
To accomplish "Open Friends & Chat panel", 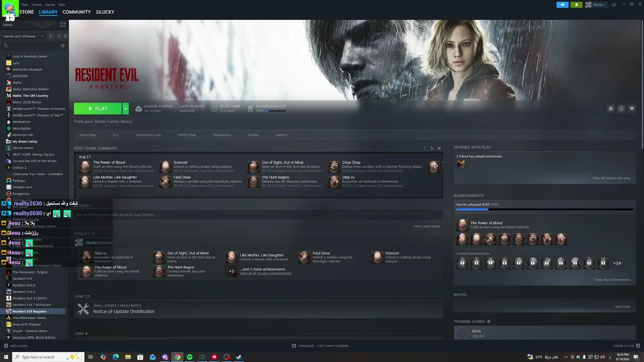I will 626,346.
